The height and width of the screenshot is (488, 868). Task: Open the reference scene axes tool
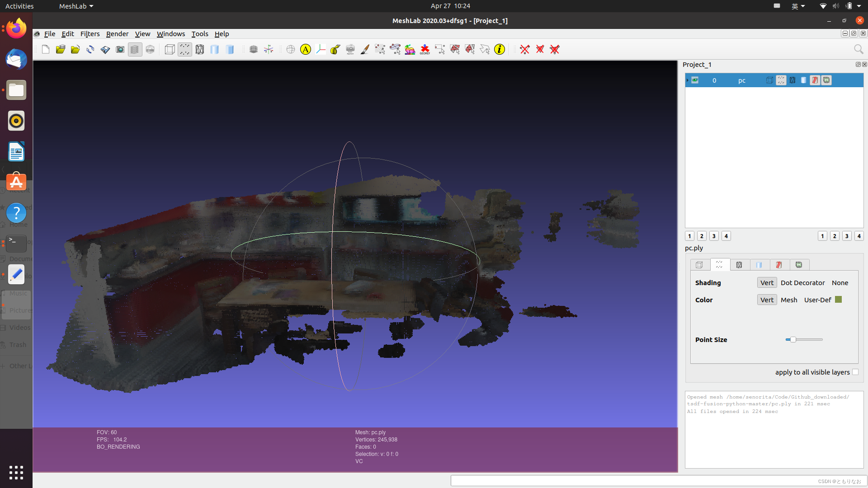(321, 49)
